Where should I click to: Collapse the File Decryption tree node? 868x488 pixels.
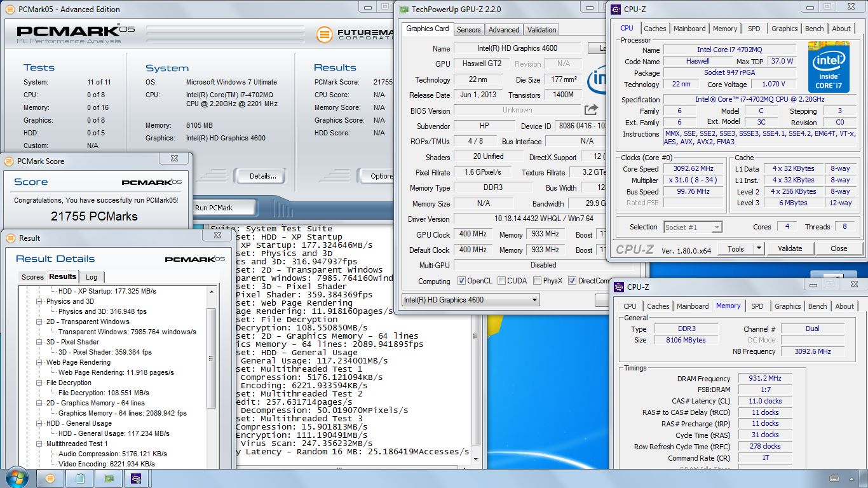(41, 383)
